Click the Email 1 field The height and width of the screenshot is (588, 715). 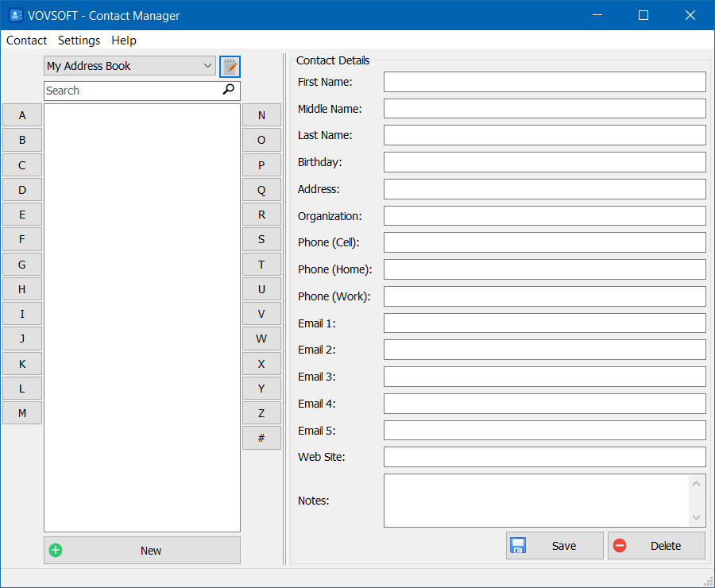click(x=544, y=323)
